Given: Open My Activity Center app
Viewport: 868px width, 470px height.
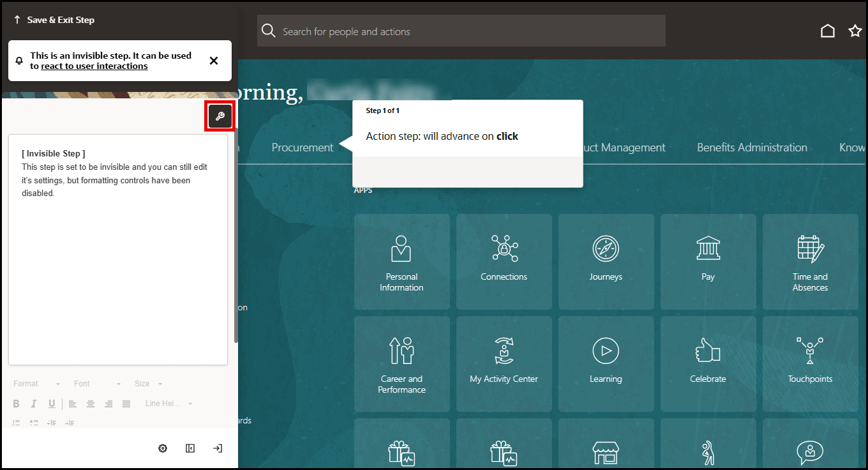Looking at the screenshot, I should (x=504, y=364).
